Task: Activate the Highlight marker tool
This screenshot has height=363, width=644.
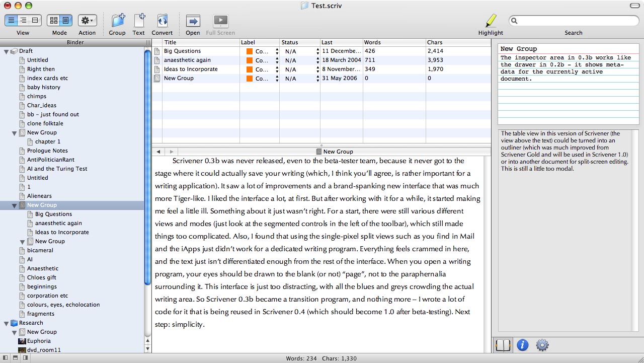Action: pos(491,21)
